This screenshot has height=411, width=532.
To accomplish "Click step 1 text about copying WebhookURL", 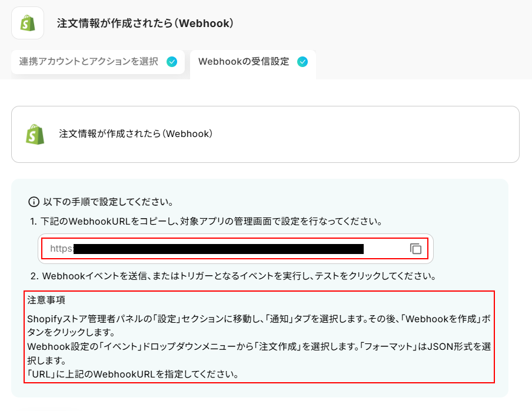I will point(207,222).
